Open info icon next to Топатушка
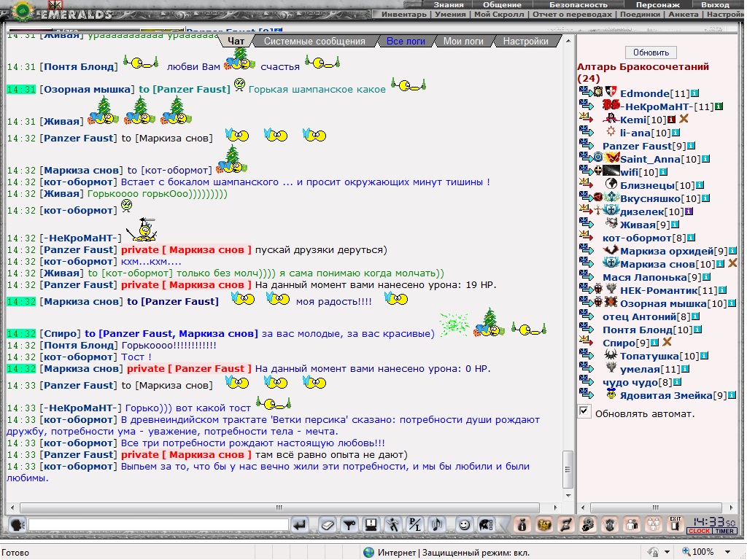The width and height of the screenshot is (747, 560). point(704,356)
